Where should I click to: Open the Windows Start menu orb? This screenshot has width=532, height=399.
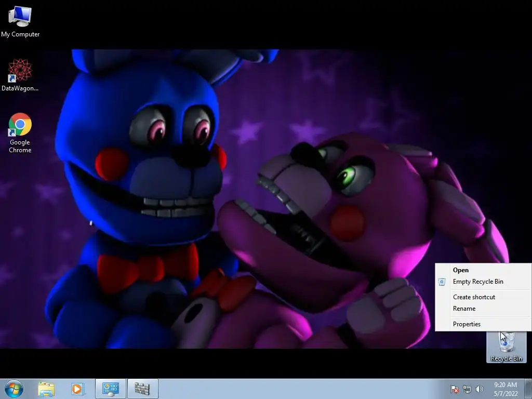coord(14,389)
